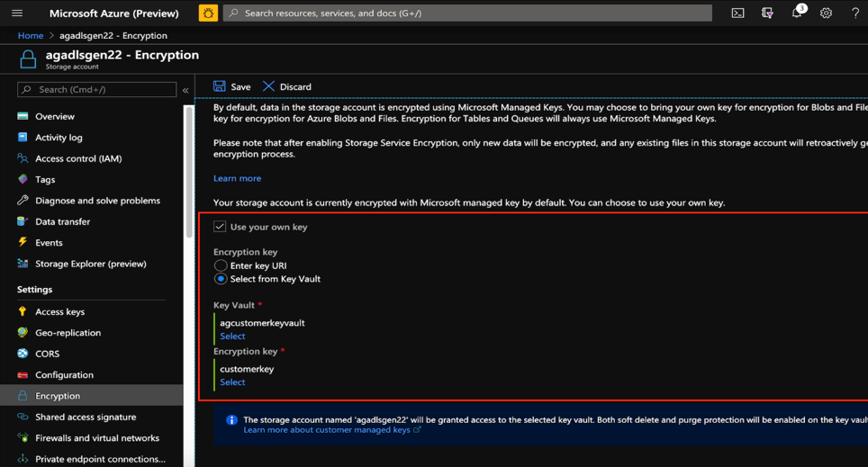Select the Select from Key Vault radio button
The image size is (868, 467).
click(221, 279)
